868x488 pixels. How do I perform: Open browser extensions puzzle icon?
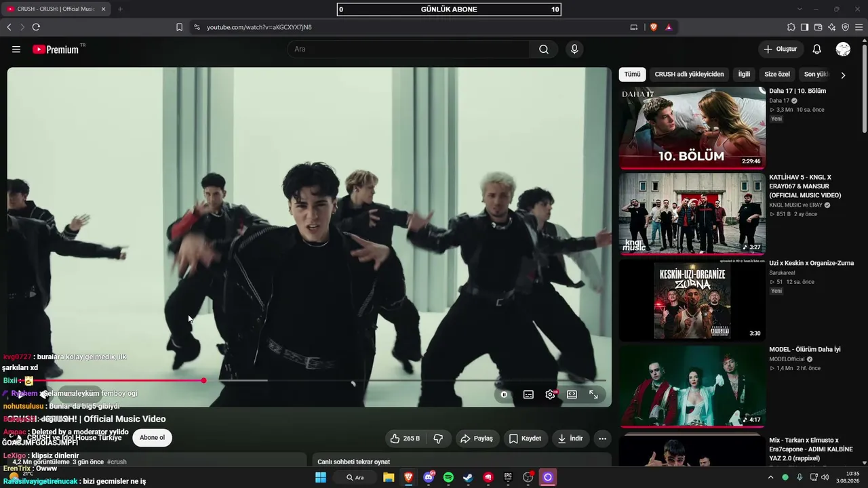click(x=791, y=27)
